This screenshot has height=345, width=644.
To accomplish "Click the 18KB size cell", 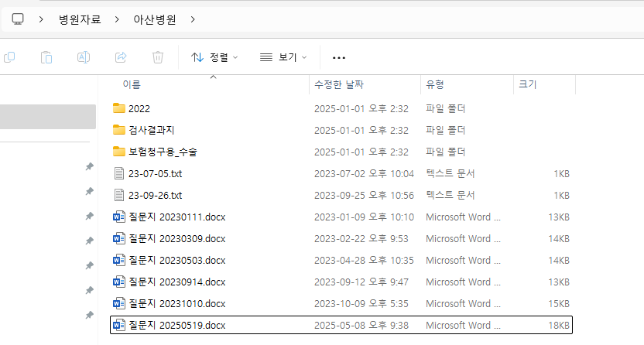I will [x=559, y=326].
